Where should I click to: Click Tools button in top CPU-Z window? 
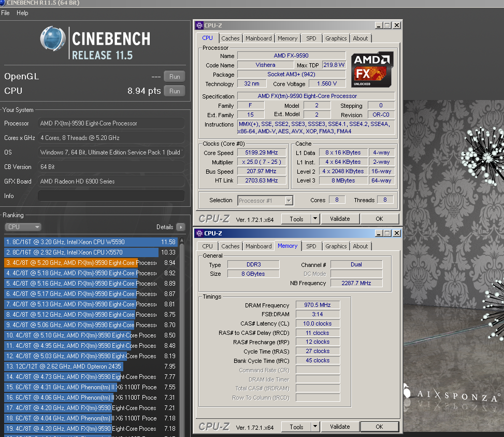coord(296,219)
